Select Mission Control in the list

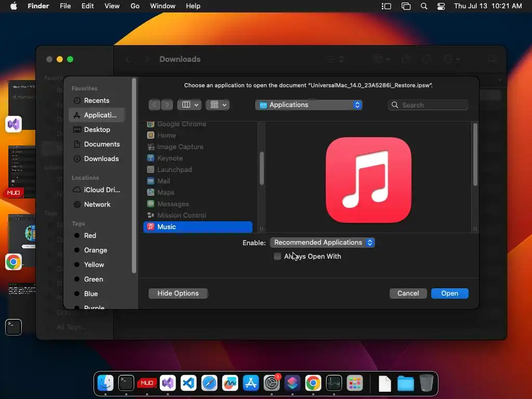tap(198, 216)
